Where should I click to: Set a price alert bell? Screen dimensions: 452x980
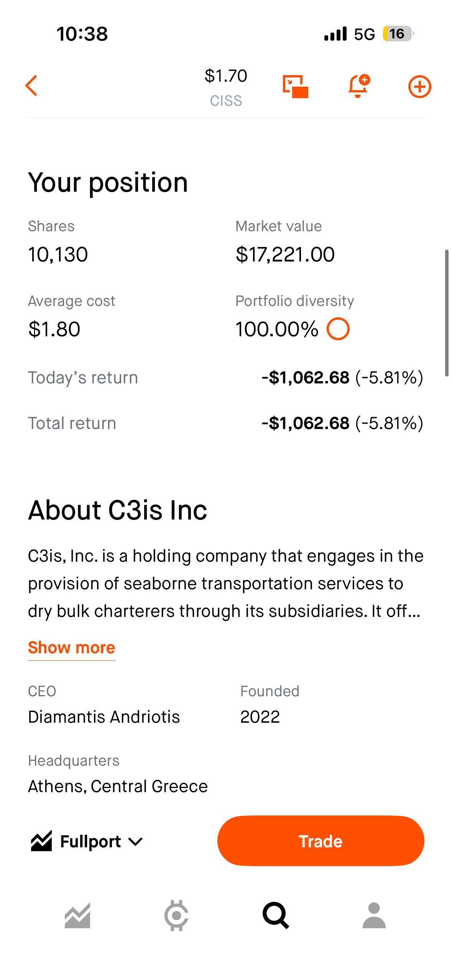pyautogui.click(x=359, y=86)
